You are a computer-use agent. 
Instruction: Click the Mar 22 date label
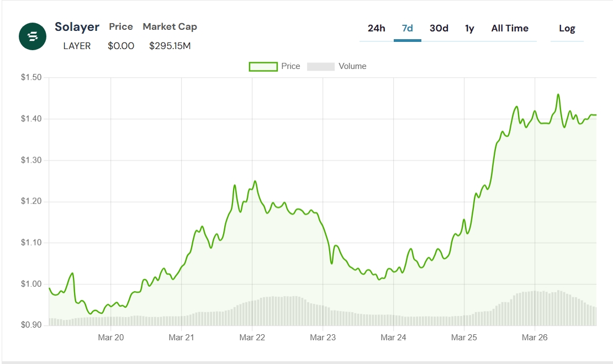point(252,338)
